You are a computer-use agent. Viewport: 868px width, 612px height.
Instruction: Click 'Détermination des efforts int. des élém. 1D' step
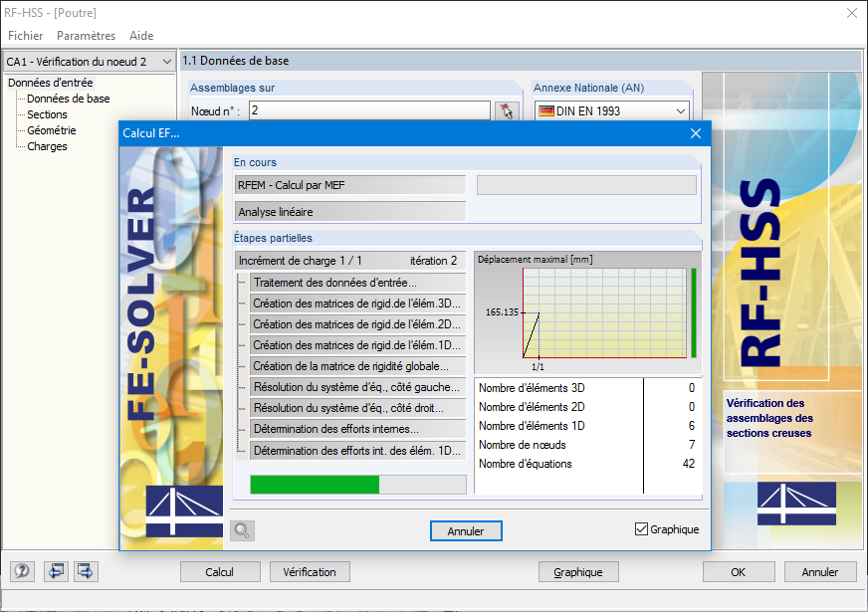(357, 451)
